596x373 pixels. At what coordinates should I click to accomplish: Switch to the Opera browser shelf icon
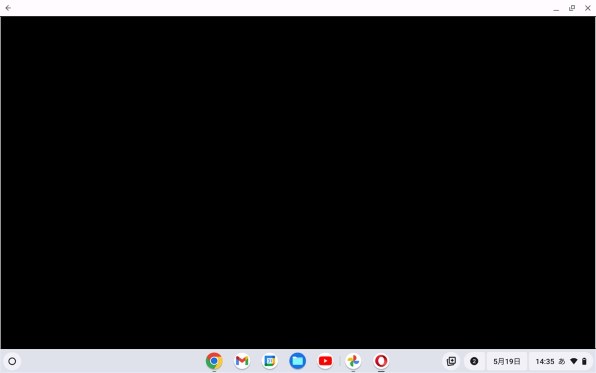[x=381, y=361]
